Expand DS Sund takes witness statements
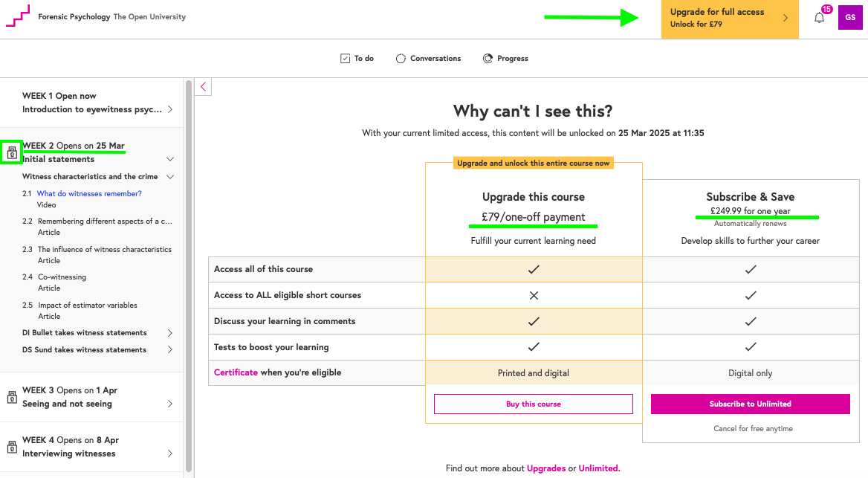Viewport: 868px width, 478px height. click(x=170, y=350)
